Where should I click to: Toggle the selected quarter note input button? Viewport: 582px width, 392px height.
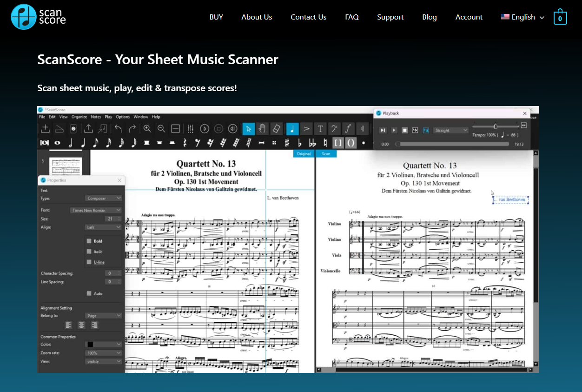(292, 129)
